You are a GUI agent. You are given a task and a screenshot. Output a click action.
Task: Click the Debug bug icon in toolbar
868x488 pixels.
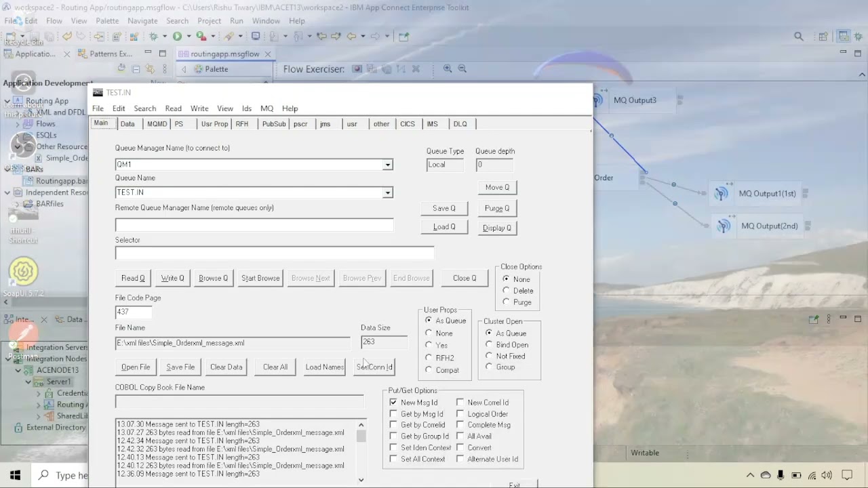(153, 37)
